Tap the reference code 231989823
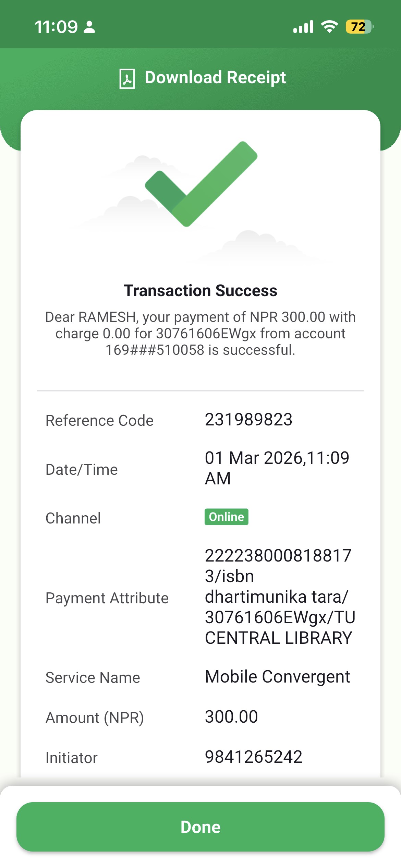Image resolution: width=401 pixels, height=868 pixels. pos(248,420)
